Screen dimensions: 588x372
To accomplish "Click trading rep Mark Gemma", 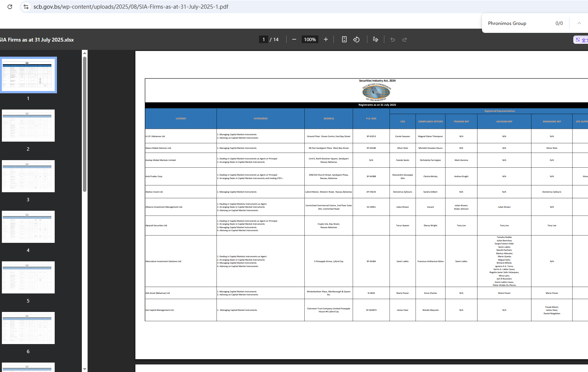I will [461, 160].
